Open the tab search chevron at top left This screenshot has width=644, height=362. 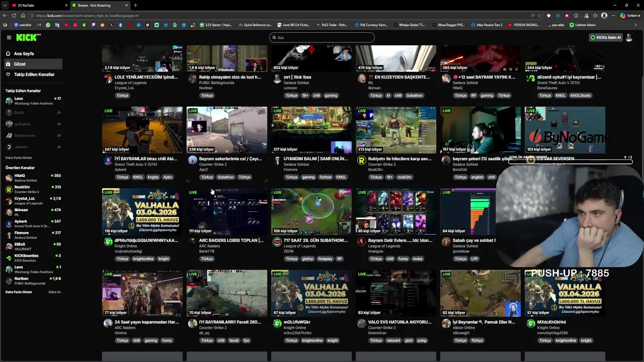click(5, 5)
